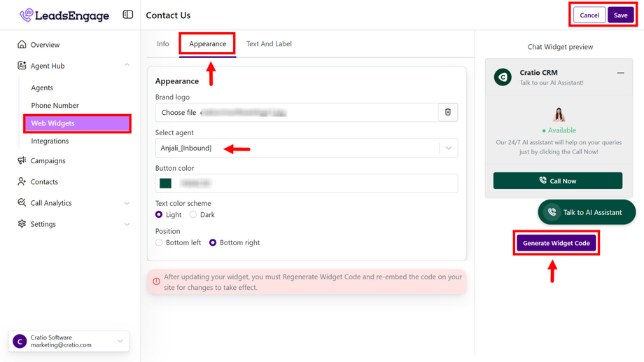Click the Settings gear icon
The image size is (644, 362).
22,224
